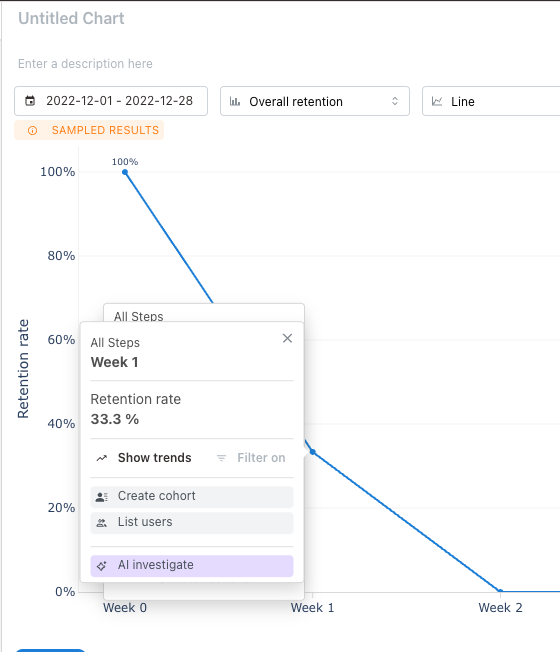Viewport: 560px width, 652px height.
Task: Click the cohort icon beside Create cohort
Action: [102, 496]
